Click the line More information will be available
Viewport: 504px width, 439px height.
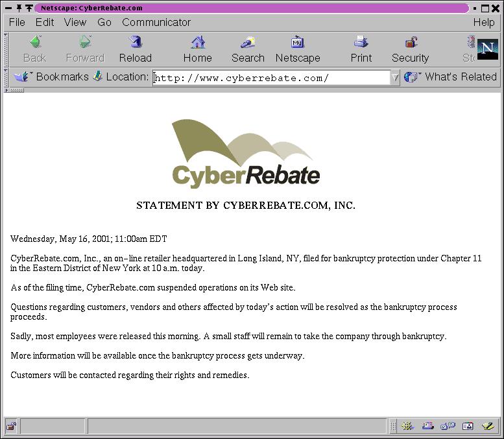pos(158,356)
